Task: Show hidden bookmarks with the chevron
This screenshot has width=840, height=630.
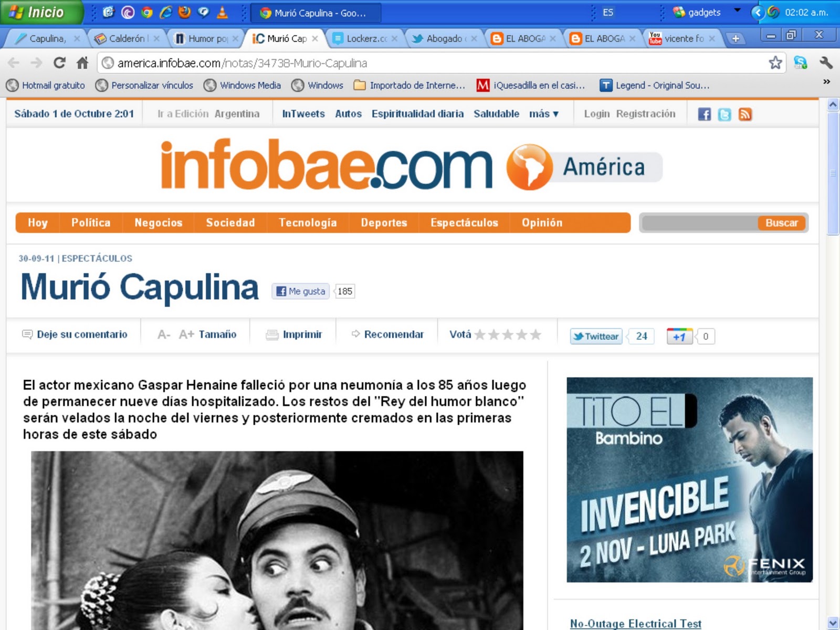Action: [x=826, y=82]
